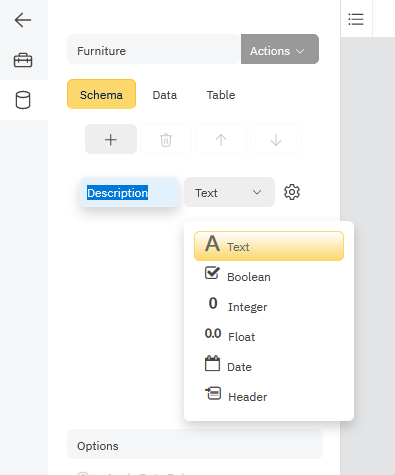
Task: Open the toolbox briefcase sidebar icon
Action: coord(23,60)
